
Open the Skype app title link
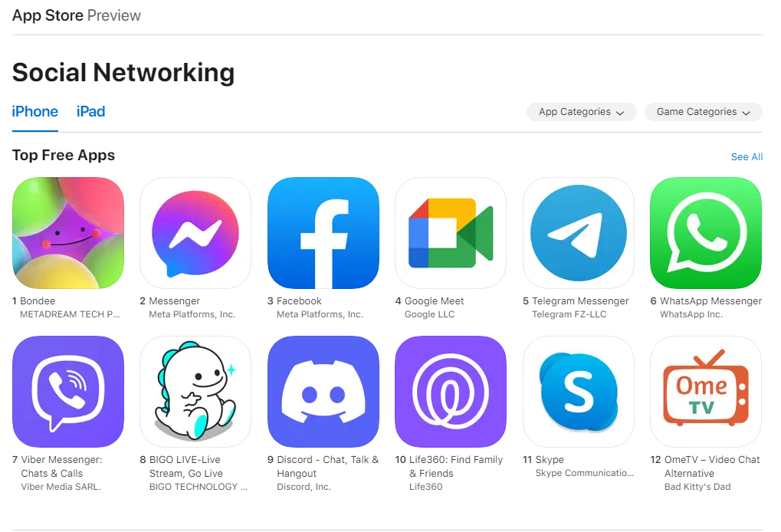(x=550, y=459)
